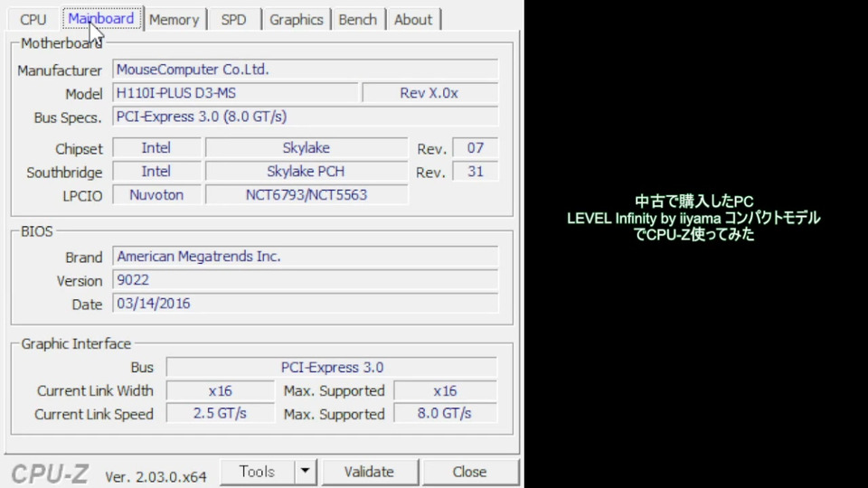This screenshot has width=868, height=488.
Task: Click the Current Link Width x16 value
Action: (x=221, y=391)
